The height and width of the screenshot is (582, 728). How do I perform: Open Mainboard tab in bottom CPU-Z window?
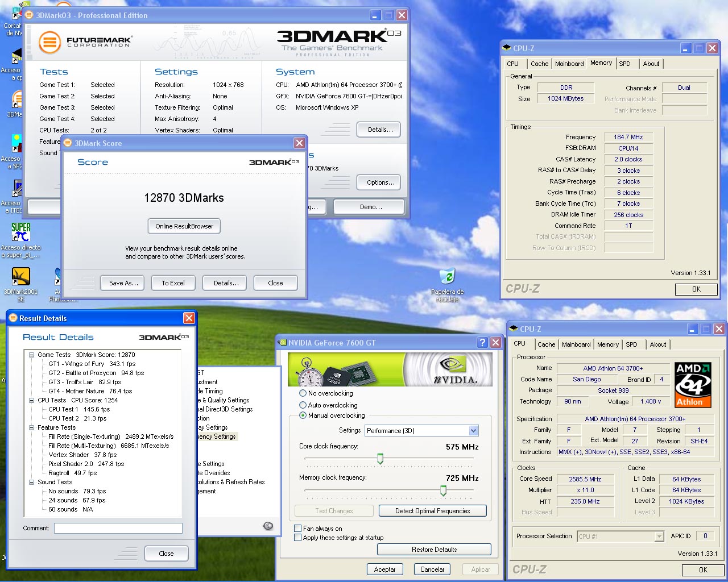coord(576,344)
